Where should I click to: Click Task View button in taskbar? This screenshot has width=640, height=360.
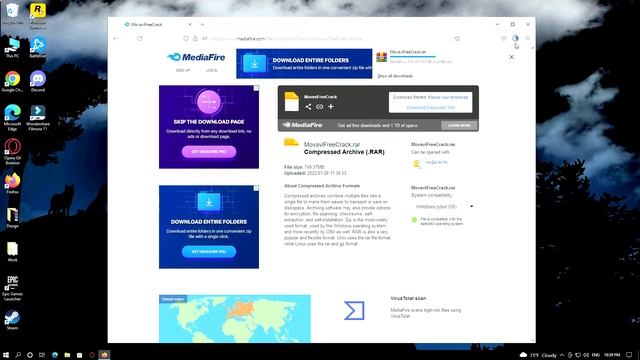(42, 355)
